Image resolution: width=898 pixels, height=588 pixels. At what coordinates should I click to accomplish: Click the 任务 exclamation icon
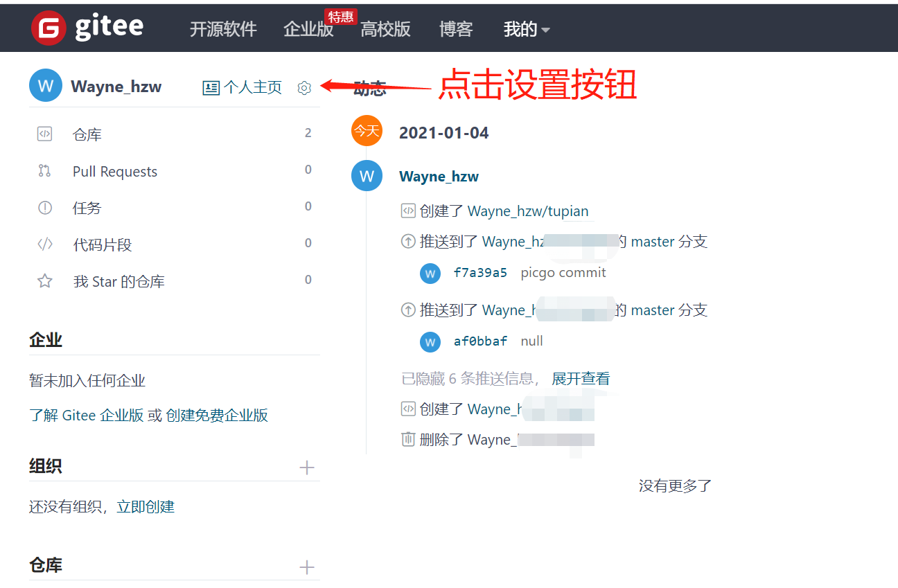44,207
